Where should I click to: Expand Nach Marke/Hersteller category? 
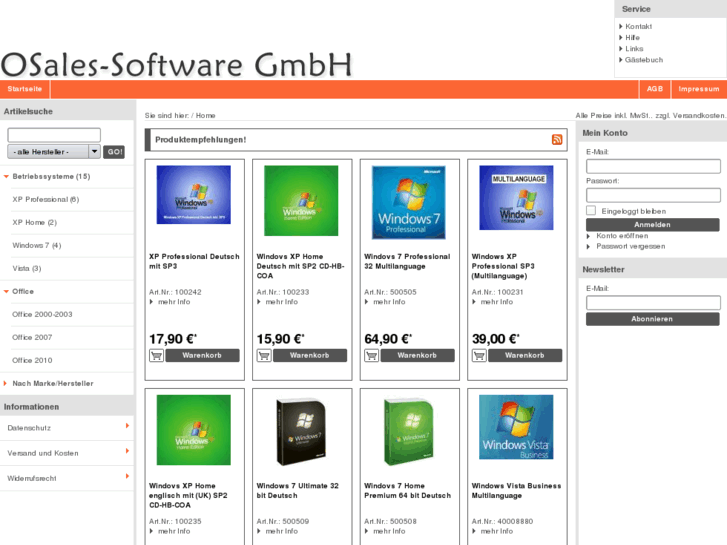(6, 383)
